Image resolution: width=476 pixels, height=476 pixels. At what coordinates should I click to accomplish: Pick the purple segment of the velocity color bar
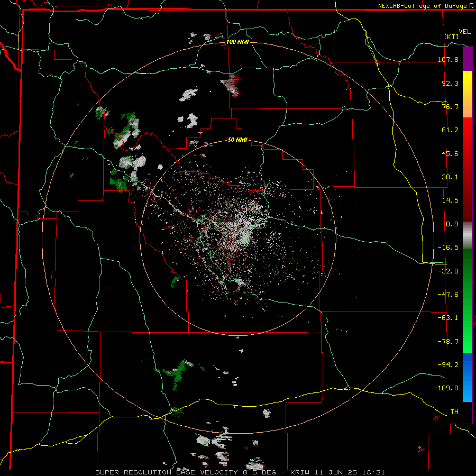click(467, 59)
